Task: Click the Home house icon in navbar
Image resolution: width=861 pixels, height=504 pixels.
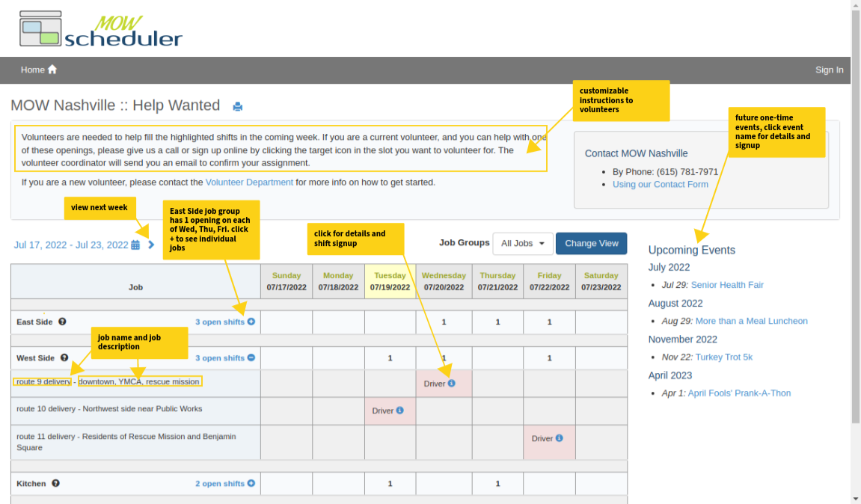Action: click(x=52, y=70)
